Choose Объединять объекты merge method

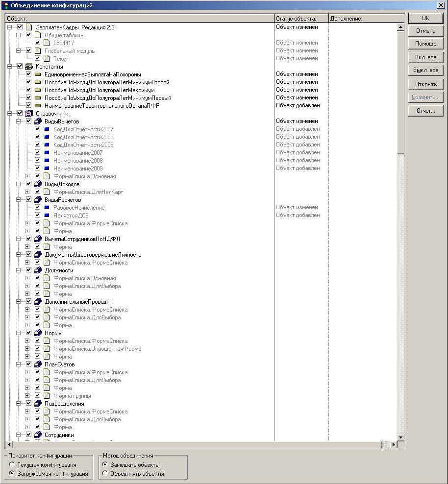click(105, 474)
